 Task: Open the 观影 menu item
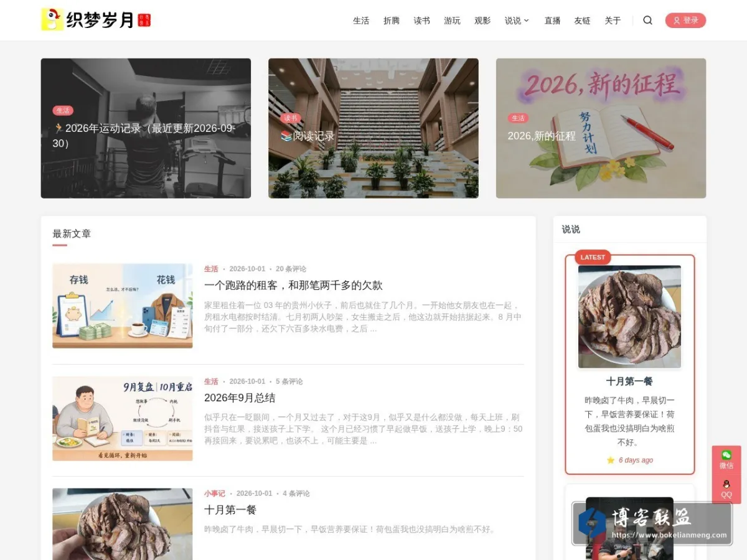[x=482, y=21]
